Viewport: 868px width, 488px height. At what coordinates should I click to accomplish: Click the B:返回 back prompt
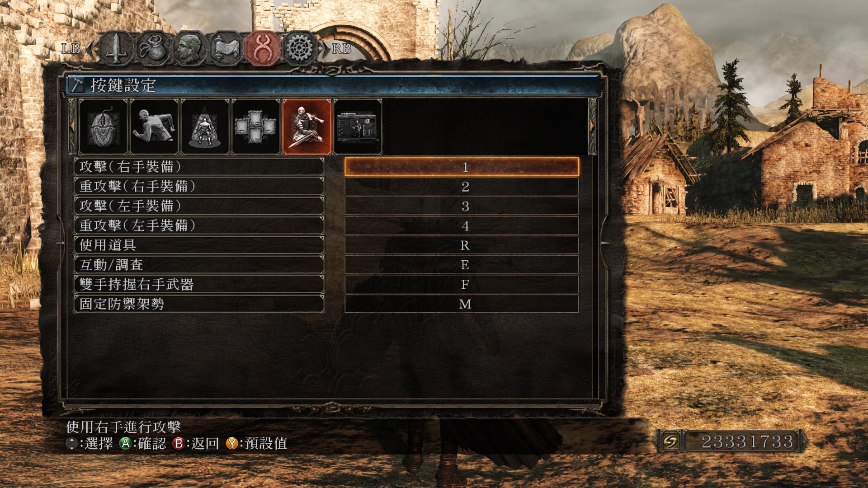point(195,443)
